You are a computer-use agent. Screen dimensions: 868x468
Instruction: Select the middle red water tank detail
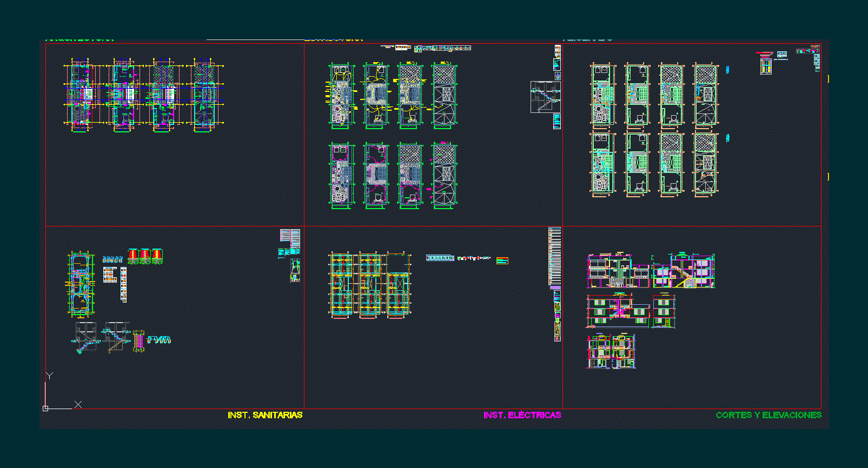coord(145,256)
